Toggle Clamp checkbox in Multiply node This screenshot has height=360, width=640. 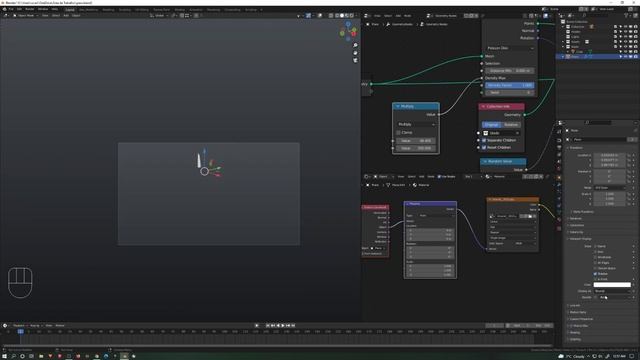[x=399, y=133]
